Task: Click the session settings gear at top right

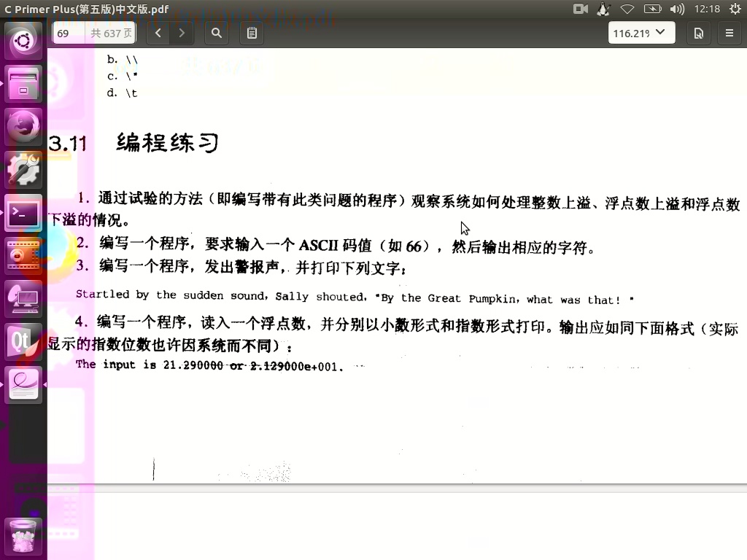Action: coord(735,9)
